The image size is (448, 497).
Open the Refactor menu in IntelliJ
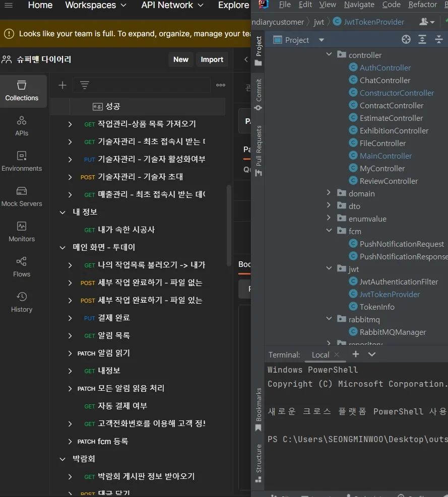pos(423,5)
